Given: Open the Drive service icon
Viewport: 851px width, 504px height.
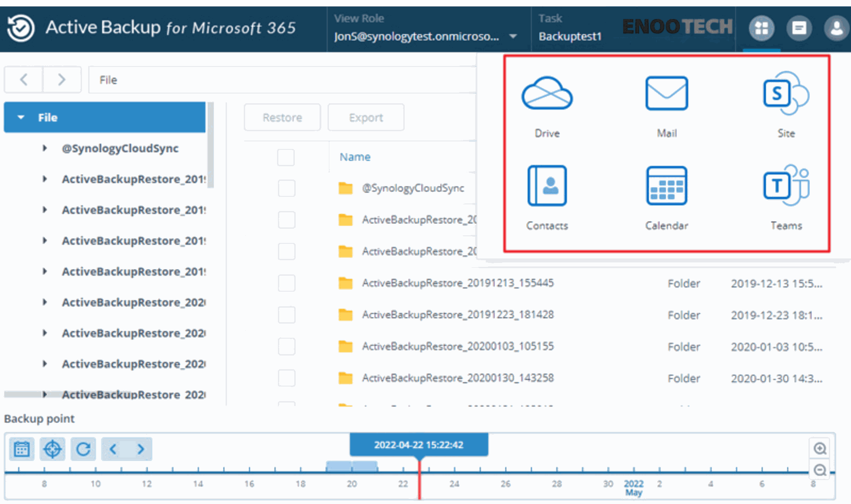Looking at the screenshot, I should [547, 94].
